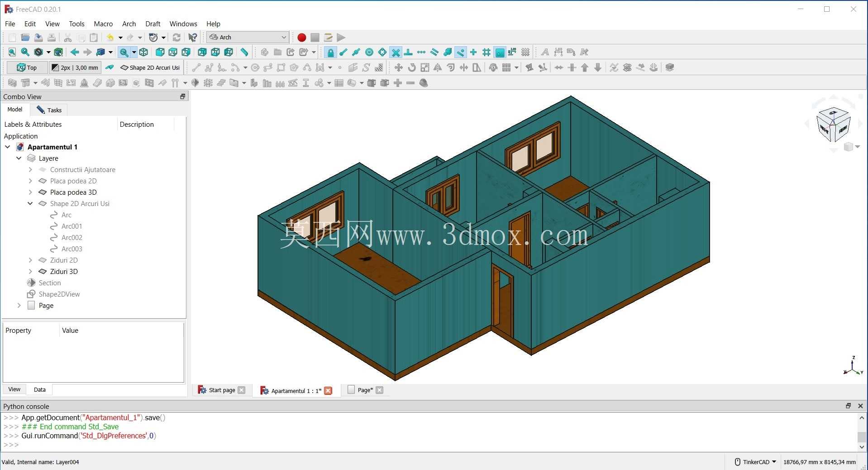Open the Draft menu
868x470 pixels.
pos(153,24)
